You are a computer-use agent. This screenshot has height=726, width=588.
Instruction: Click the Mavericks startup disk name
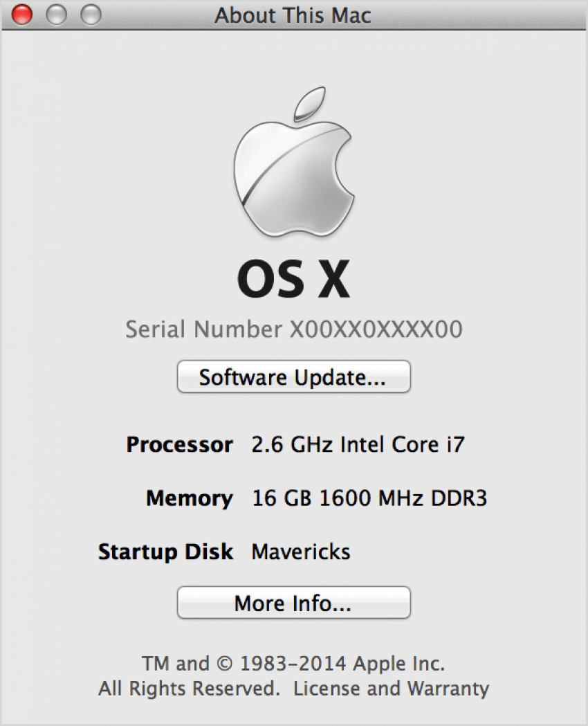tap(301, 552)
